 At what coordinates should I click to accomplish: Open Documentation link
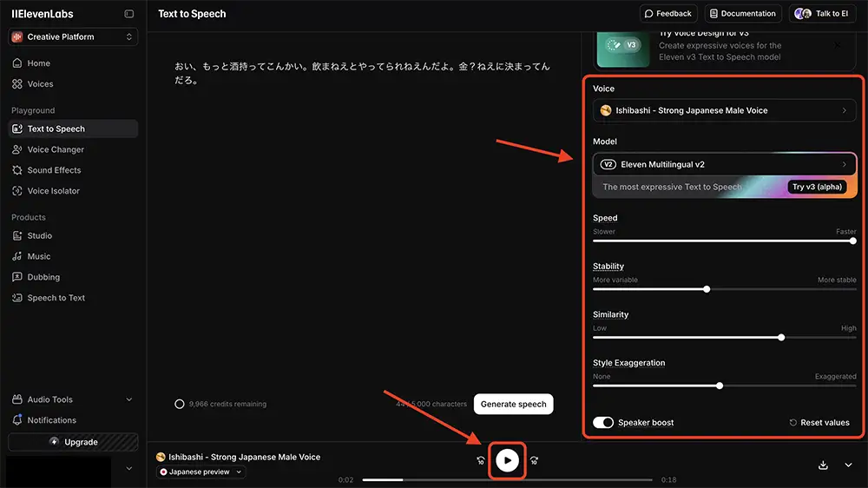click(x=743, y=13)
